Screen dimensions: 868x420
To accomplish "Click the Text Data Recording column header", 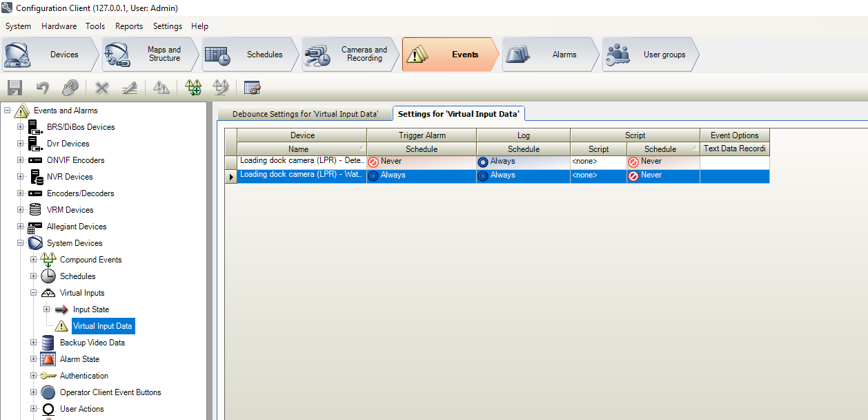I will point(735,149).
